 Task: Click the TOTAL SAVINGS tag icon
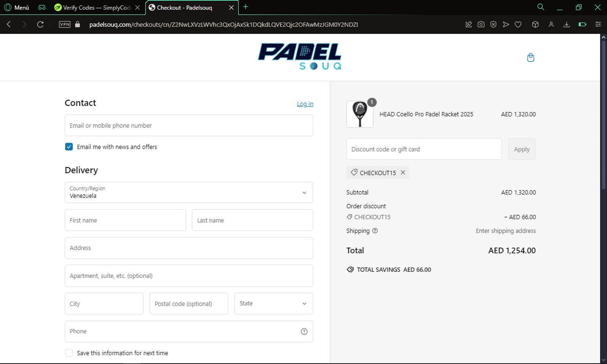coord(350,270)
